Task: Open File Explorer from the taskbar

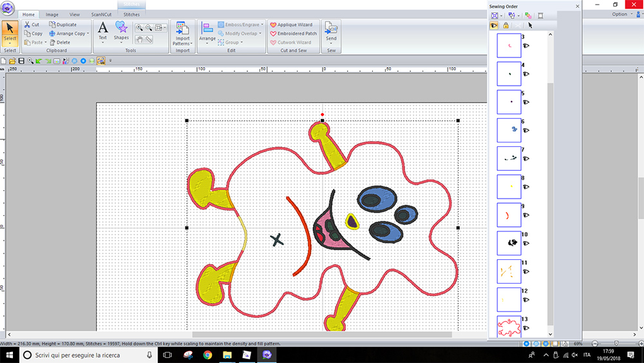Action: pos(227,355)
